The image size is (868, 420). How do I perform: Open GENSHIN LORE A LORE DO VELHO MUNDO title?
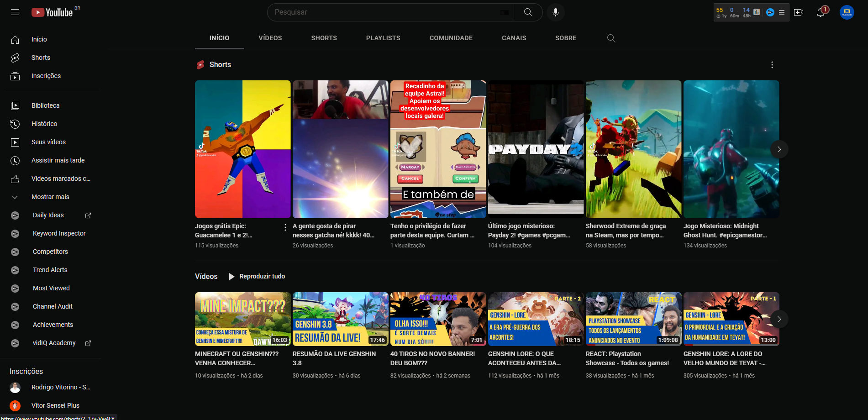pyautogui.click(x=724, y=358)
